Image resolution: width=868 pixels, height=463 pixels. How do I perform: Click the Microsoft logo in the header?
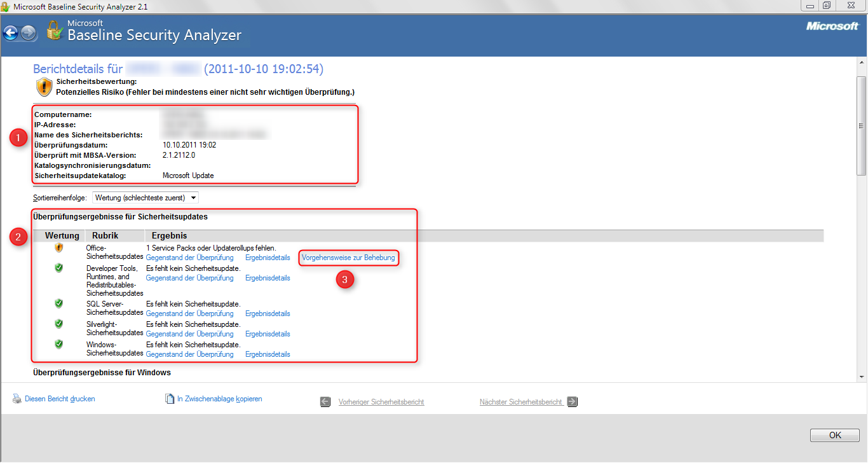click(x=832, y=27)
